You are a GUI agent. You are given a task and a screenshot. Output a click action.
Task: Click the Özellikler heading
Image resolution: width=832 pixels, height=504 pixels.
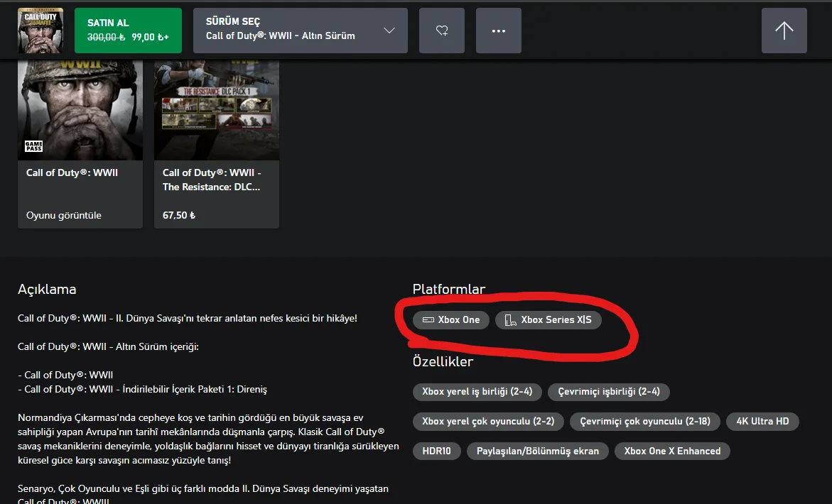point(443,361)
